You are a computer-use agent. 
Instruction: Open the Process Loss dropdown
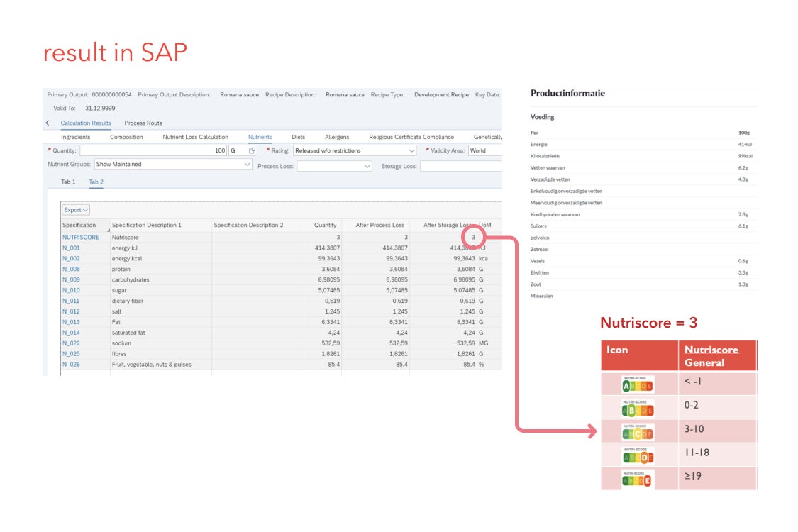[x=367, y=166]
